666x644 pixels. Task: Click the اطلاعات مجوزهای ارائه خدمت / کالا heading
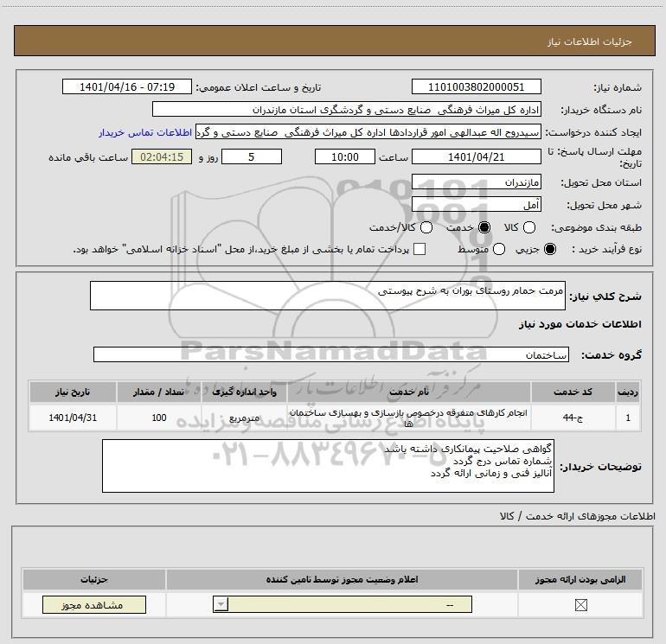578,516
